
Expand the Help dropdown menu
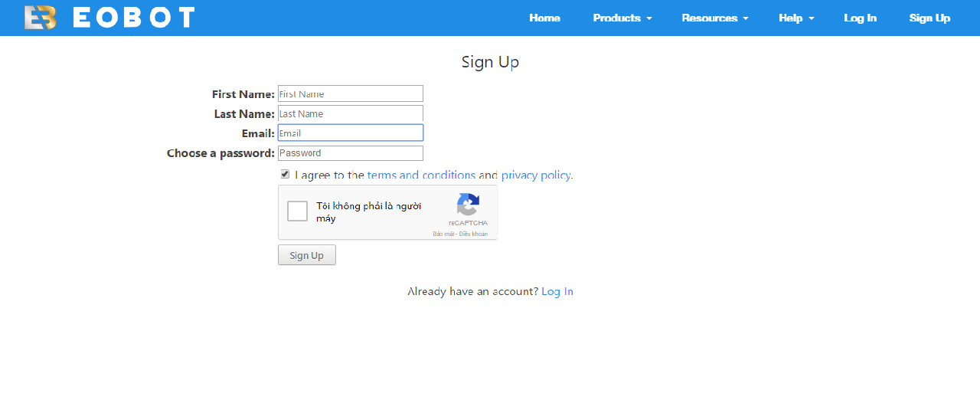(796, 18)
